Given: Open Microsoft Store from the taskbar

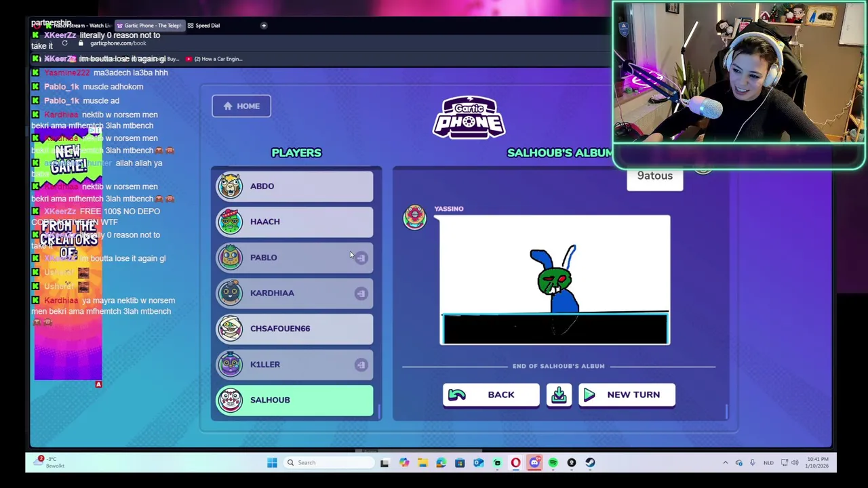Looking at the screenshot, I should point(460,463).
